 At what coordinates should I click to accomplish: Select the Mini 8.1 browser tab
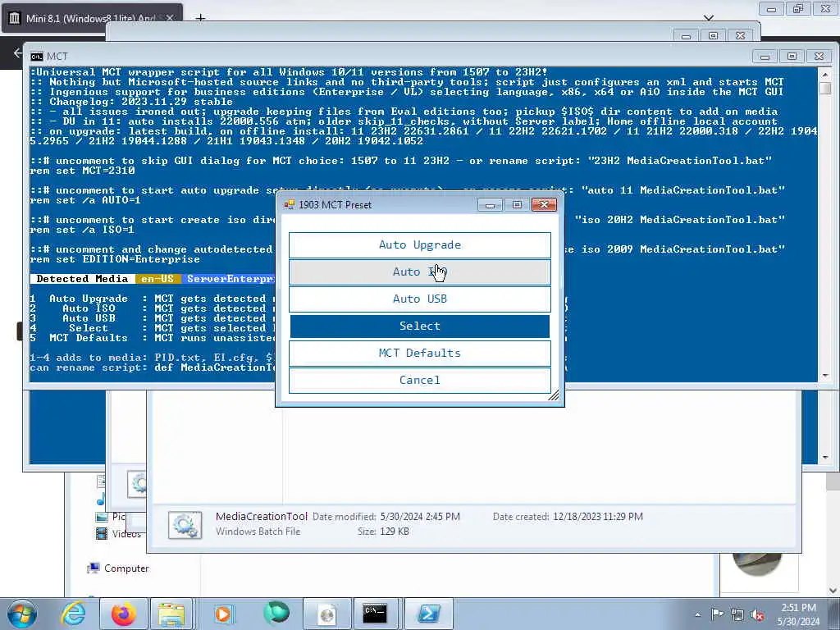pyautogui.click(x=91, y=18)
